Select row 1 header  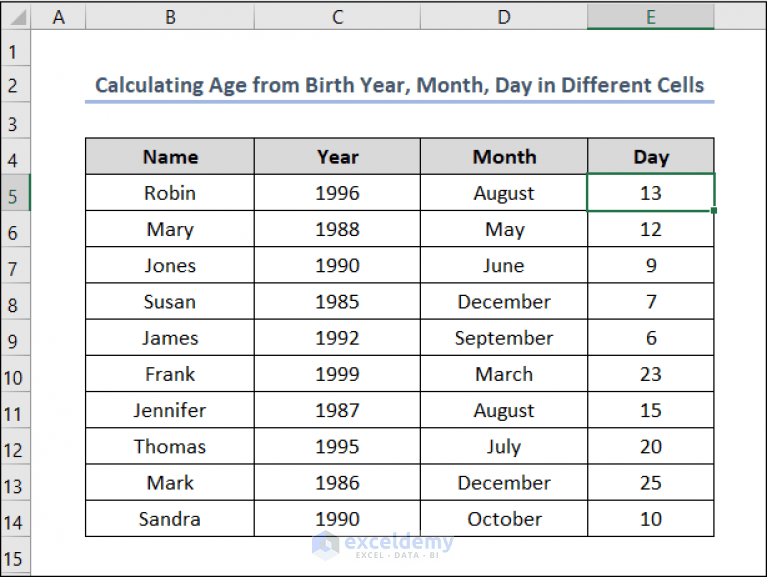[15, 48]
